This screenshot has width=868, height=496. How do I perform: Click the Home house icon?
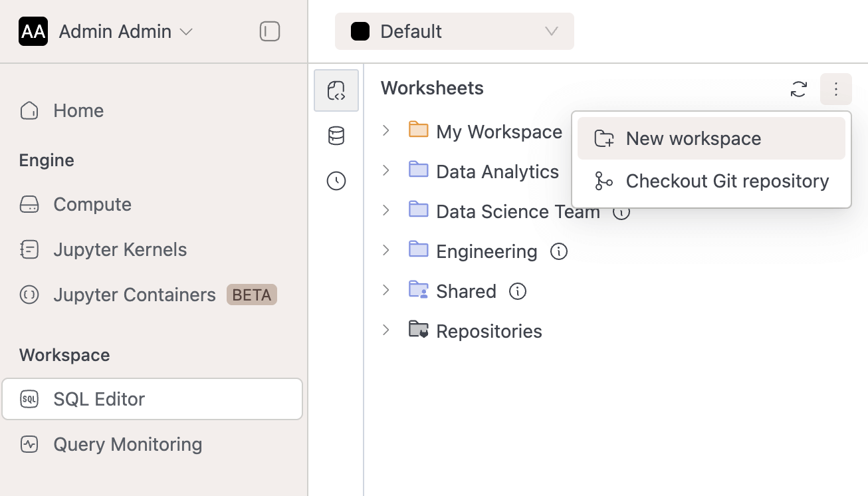coord(29,110)
